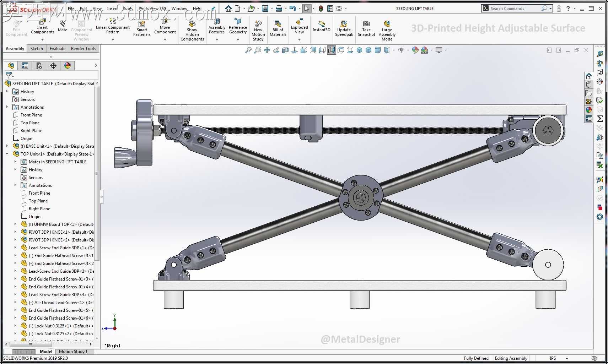Viewport: 608px width, 364px height.
Task: Click the Equations sigma icon
Action: point(600,119)
